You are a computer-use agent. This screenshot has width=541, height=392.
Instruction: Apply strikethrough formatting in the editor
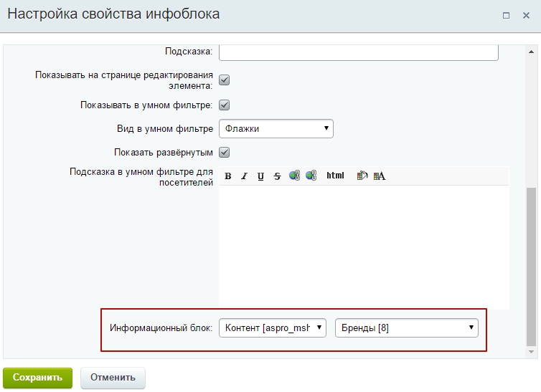click(x=277, y=176)
